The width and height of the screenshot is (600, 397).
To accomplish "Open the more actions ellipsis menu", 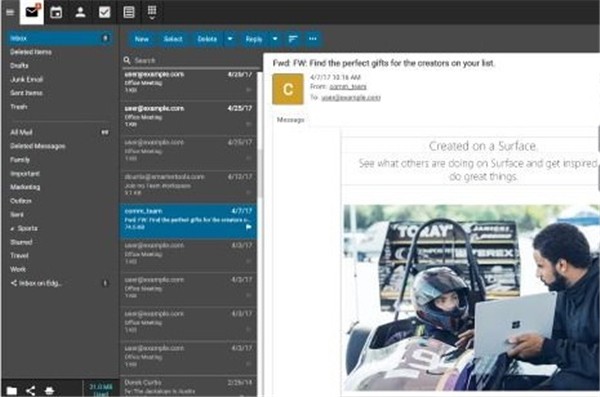I will click(313, 39).
